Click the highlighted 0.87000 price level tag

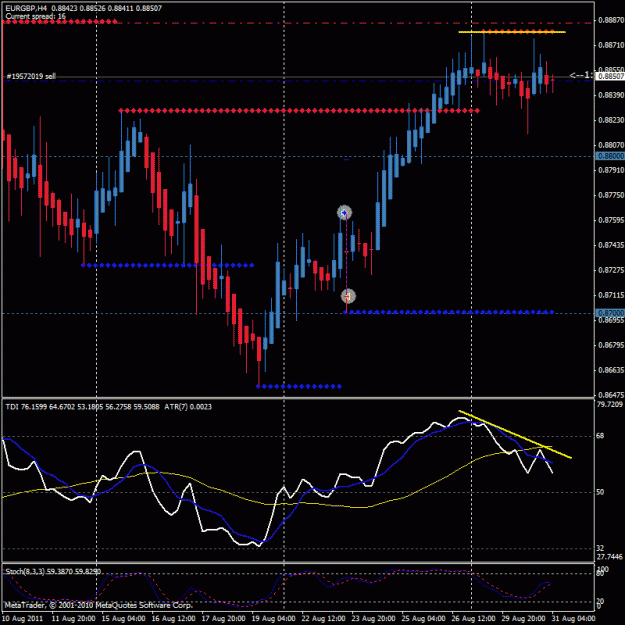(610, 313)
